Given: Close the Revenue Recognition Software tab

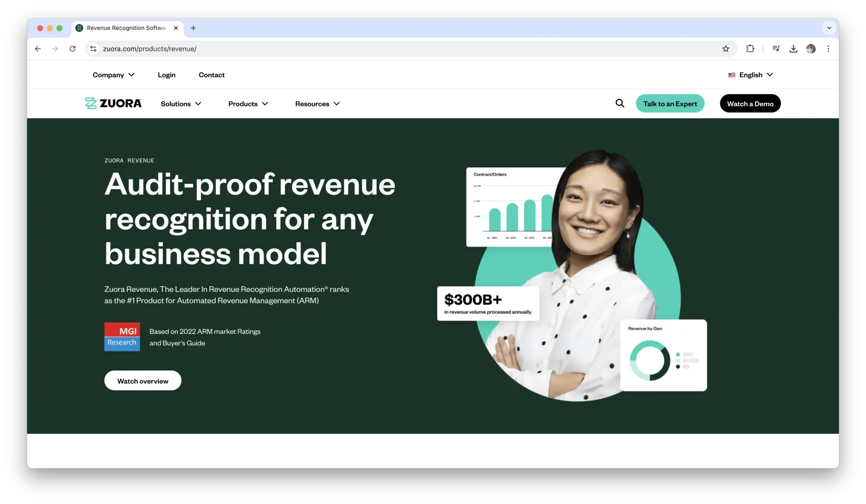Looking at the screenshot, I should (x=176, y=28).
